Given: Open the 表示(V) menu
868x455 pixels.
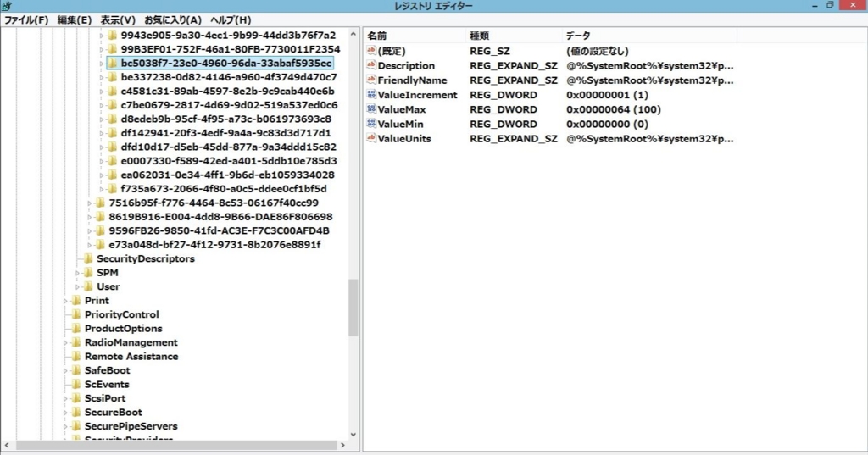Looking at the screenshot, I should click(x=117, y=20).
